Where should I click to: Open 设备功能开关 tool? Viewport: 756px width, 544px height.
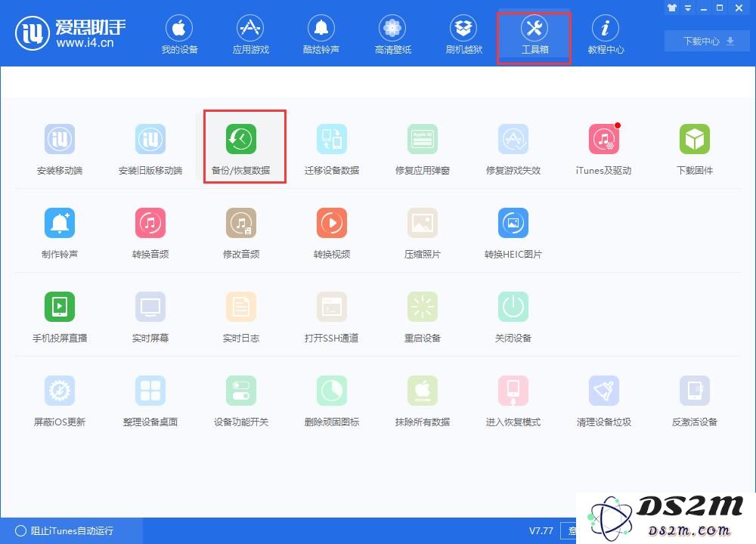click(x=241, y=401)
